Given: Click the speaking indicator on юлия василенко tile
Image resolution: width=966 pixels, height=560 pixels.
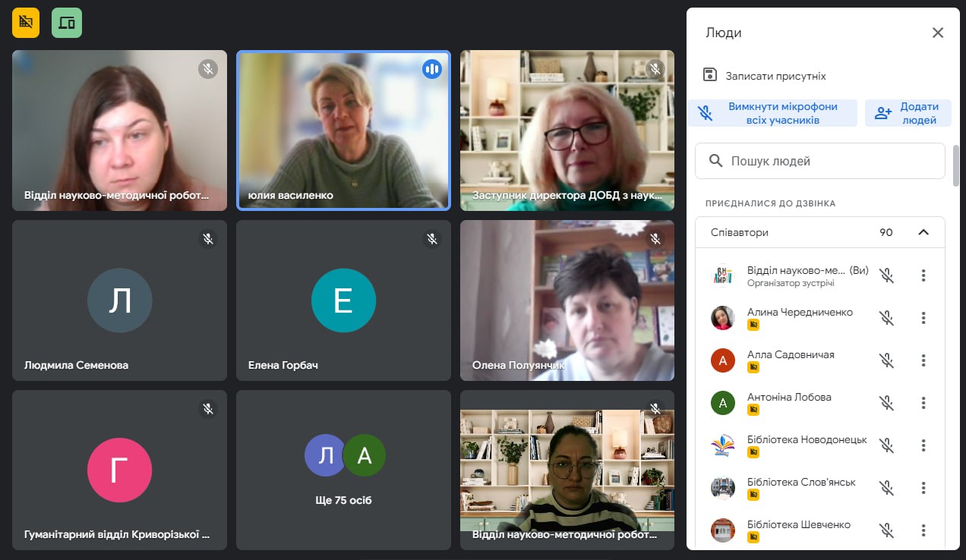Looking at the screenshot, I should coord(431,69).
